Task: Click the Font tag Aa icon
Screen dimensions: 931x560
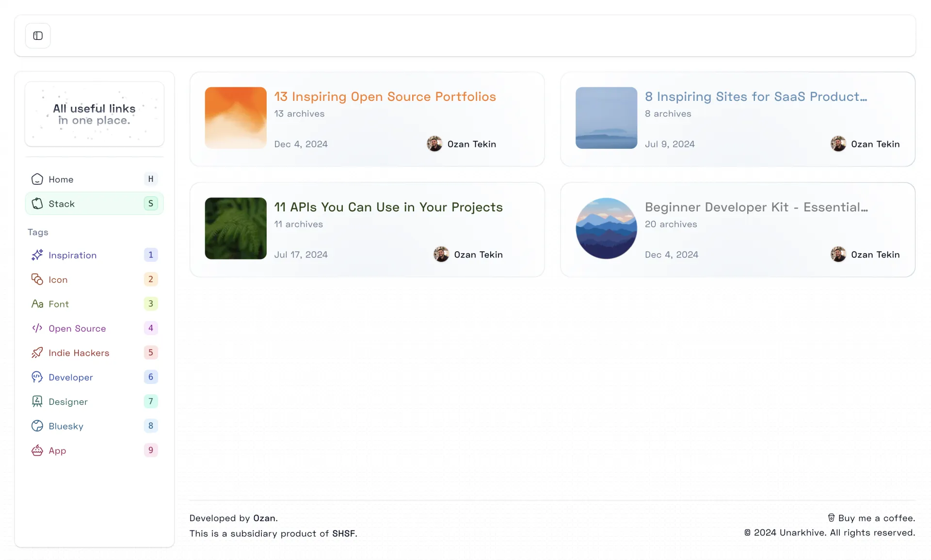Action: 37,304
